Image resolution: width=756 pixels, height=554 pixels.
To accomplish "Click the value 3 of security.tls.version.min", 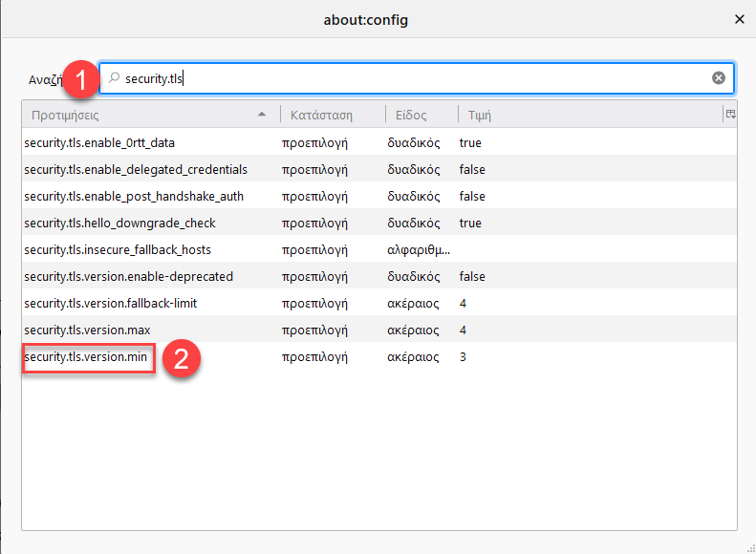I will click(463, 357).
